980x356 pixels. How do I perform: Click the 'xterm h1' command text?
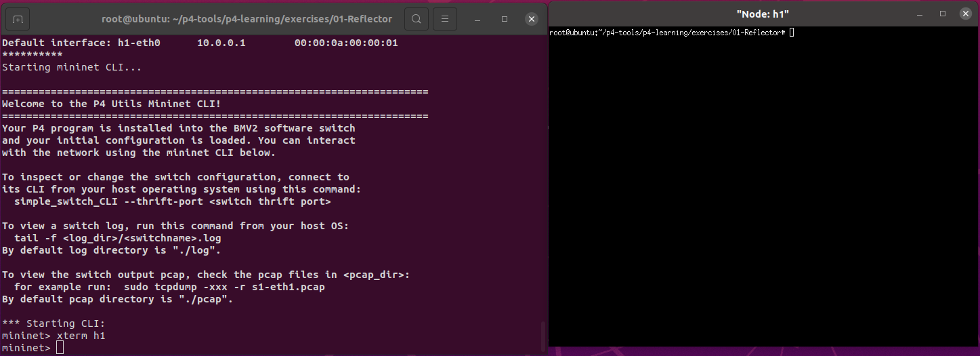[x=81, y=336]
